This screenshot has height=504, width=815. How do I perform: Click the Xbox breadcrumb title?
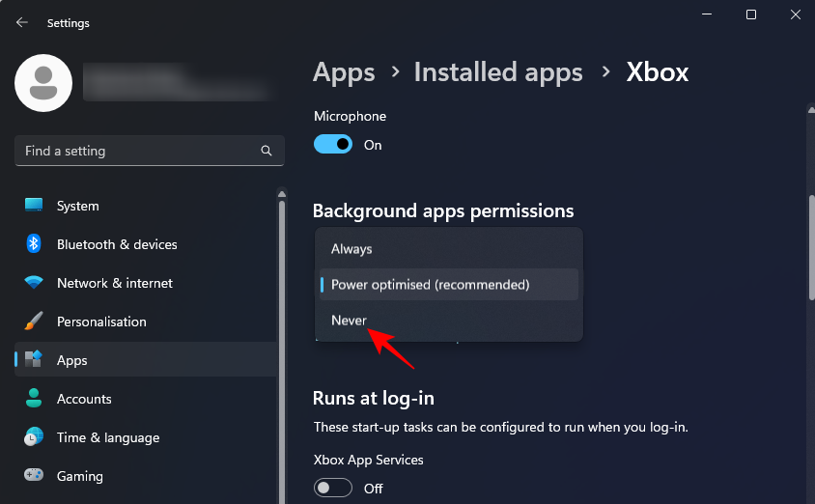click(x=657, y=72)
